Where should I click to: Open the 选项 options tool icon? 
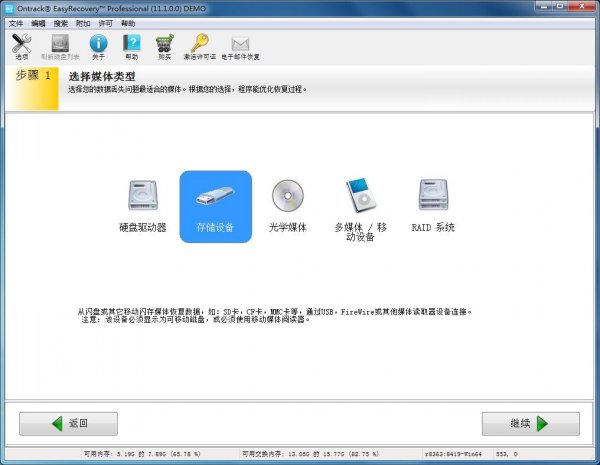tap(21, 45)
